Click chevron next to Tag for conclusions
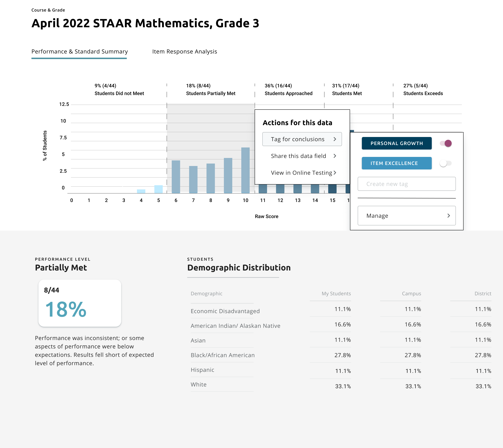 (335, 139)
